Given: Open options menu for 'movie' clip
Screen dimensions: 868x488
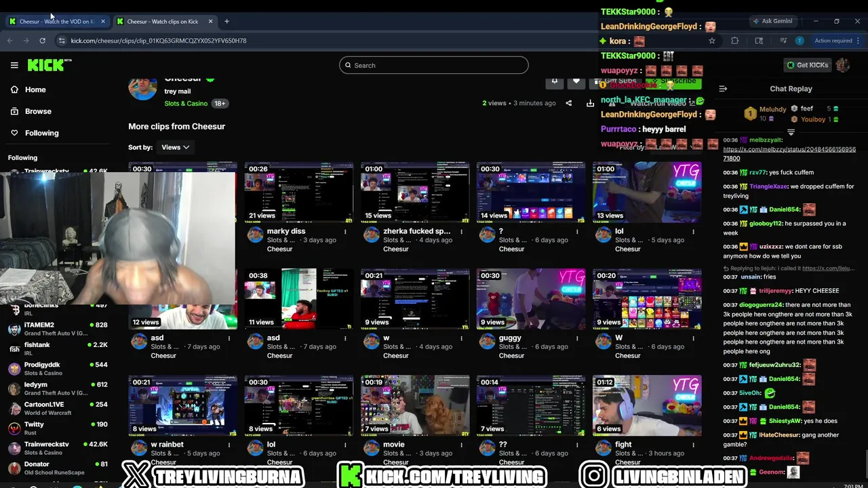Looking at the screenshot, I should point(461,445).
